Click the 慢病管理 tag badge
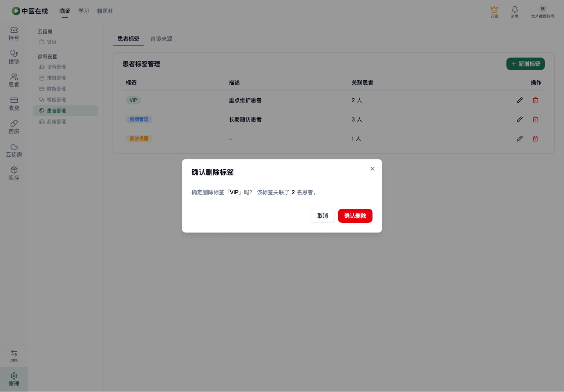 pos(139,119)
